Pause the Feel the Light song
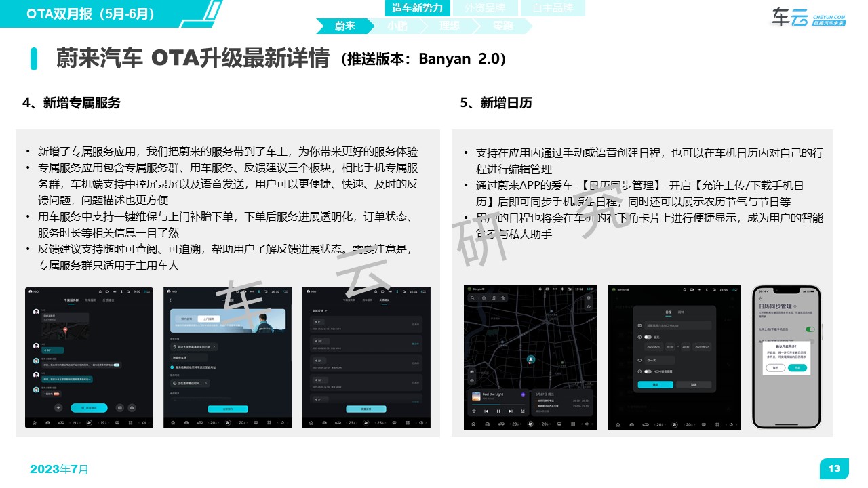 (498, 410)
